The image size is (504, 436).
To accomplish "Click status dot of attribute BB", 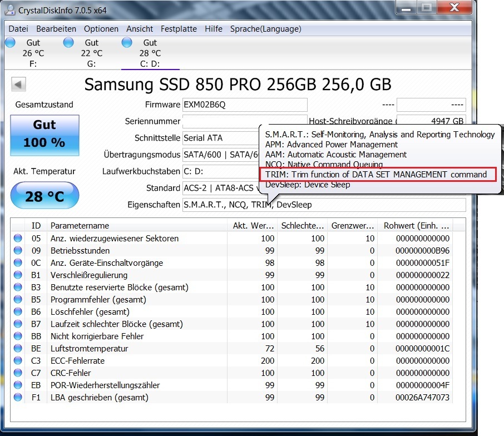I will coord(18,336).
